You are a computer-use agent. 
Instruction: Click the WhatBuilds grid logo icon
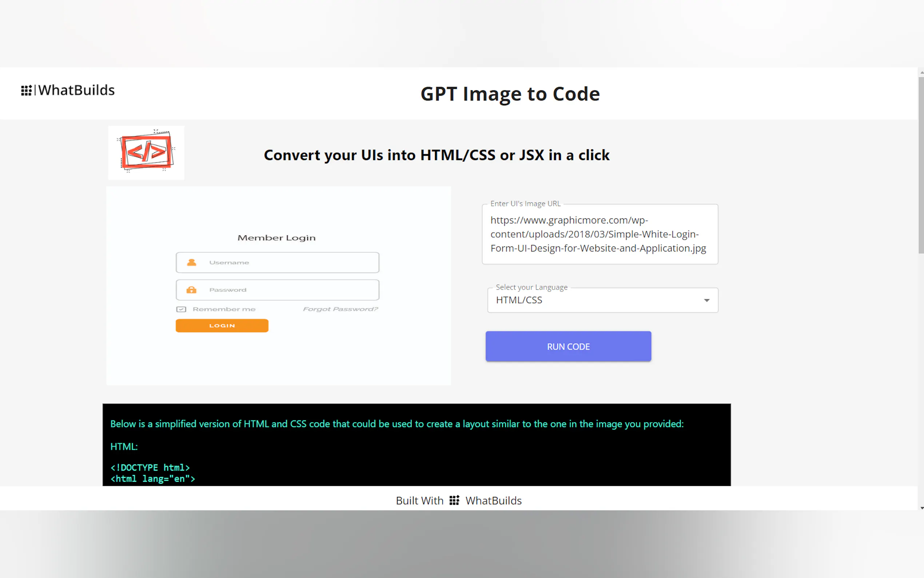tap(26, 91)
